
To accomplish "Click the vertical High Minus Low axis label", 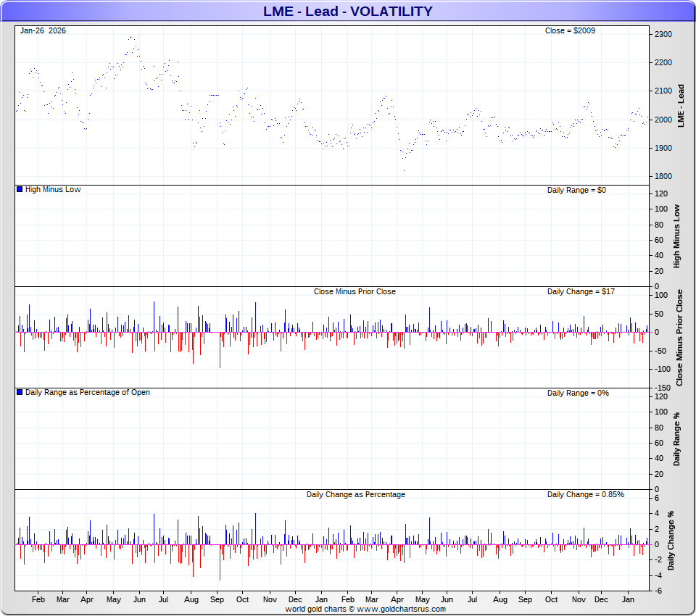I will pos(677,236).
